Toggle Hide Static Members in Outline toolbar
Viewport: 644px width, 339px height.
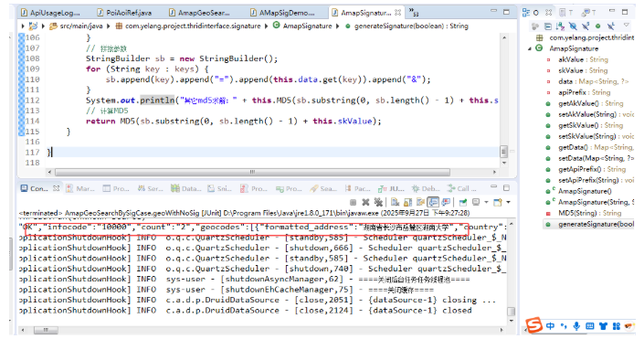[586, 26]
